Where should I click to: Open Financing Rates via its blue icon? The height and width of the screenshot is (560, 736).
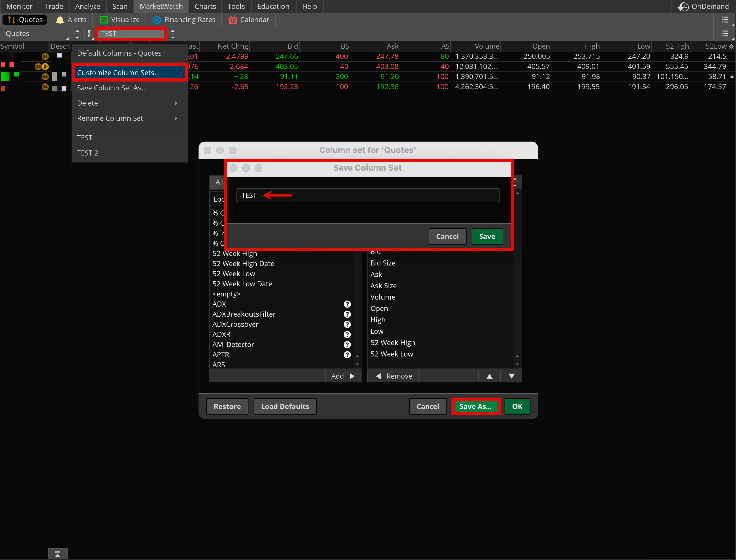pos(157,20)
